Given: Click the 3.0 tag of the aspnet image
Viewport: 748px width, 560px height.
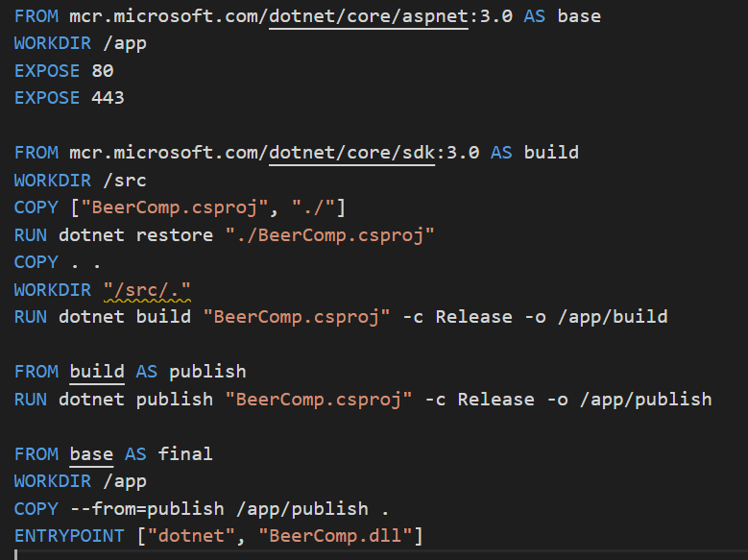Looking at the screenshot, I should tap(496, 16).
